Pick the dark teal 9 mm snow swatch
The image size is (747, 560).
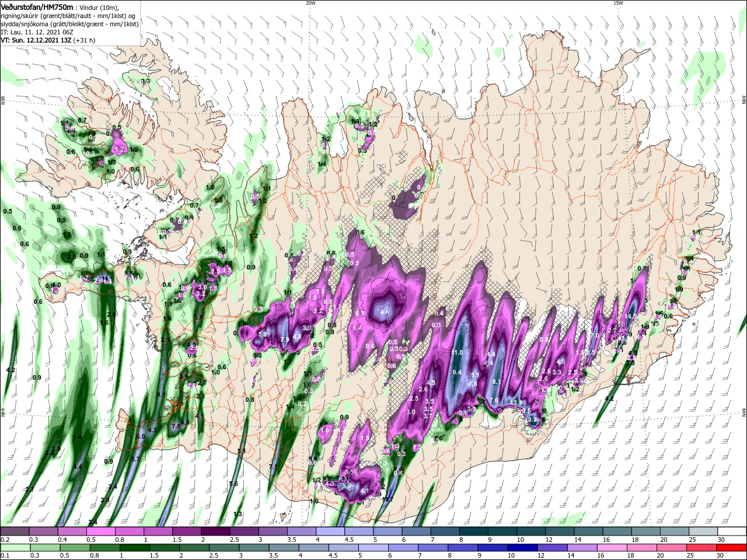click(501, 531)
